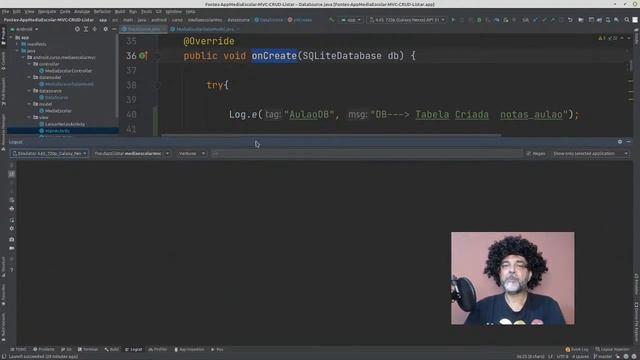The width and height of the screenshot is (640, 360).
Task: Click the override gutter icon on line 36
Action: tap(143, 56)
